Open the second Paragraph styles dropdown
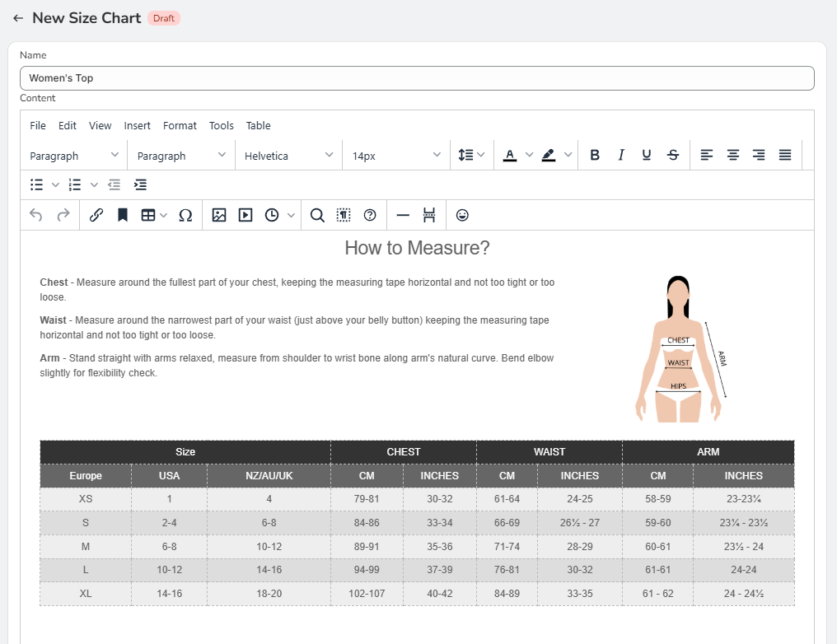The width and height of the screenshot is (837, 644). click(181, 156)
